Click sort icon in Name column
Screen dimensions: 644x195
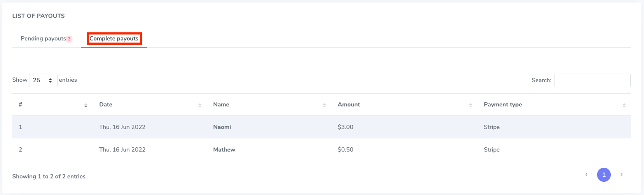[x=324, y=105]
